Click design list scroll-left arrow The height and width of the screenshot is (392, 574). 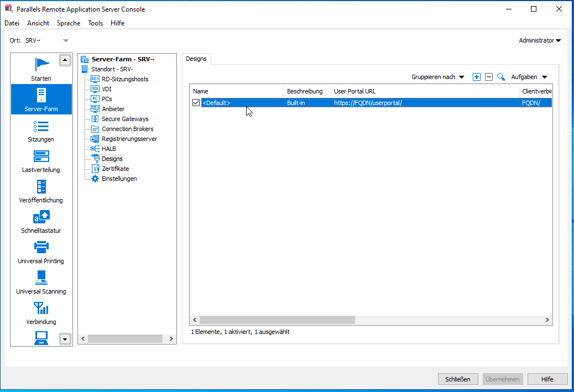pos(195,320)
